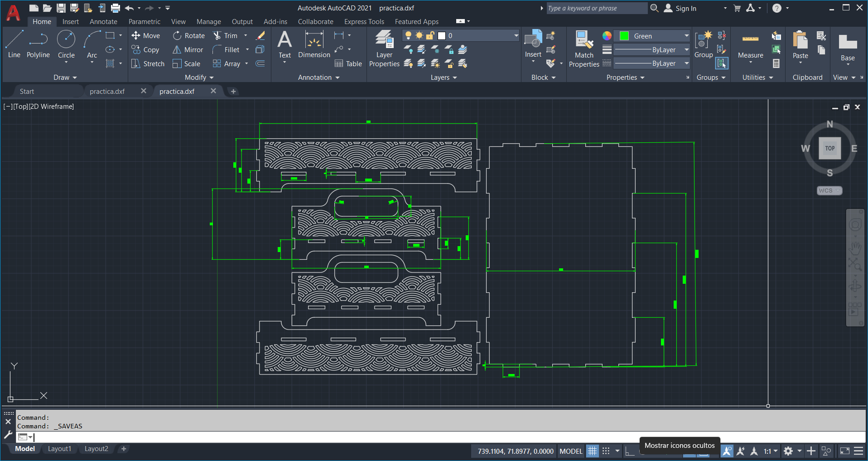
Task: Activate the Move command
Action: pos(146,35)
